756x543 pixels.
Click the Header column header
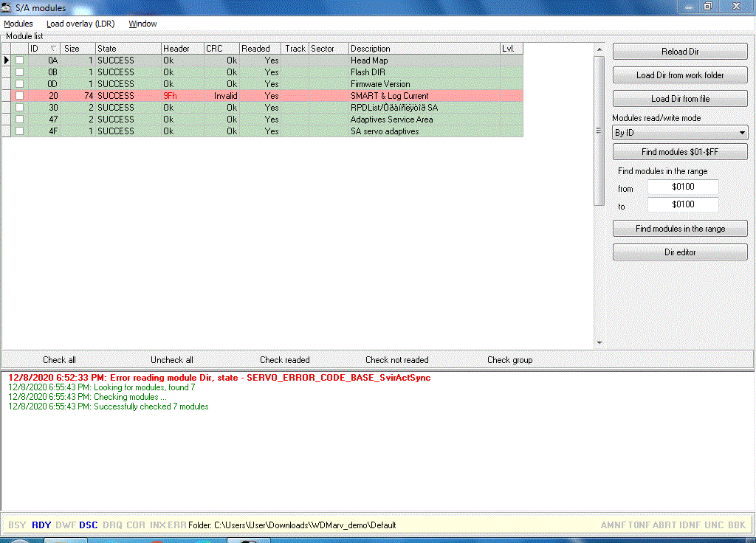click(182, 49)
